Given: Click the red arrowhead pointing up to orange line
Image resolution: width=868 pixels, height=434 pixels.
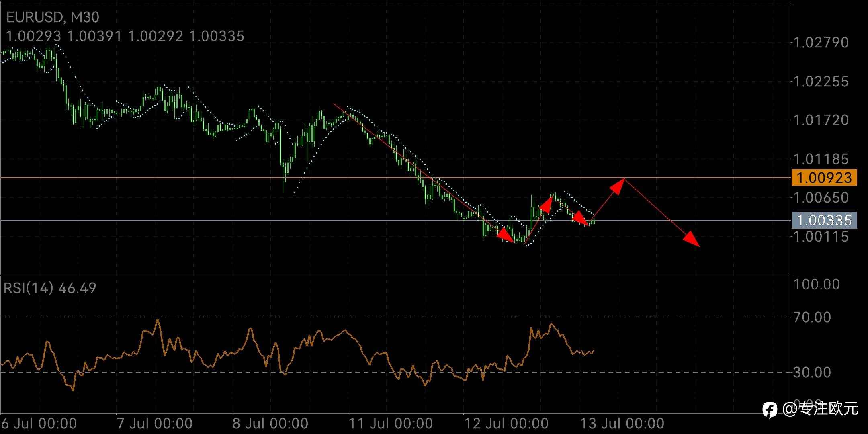Looking at the screenshot, I should click(618, 186).
